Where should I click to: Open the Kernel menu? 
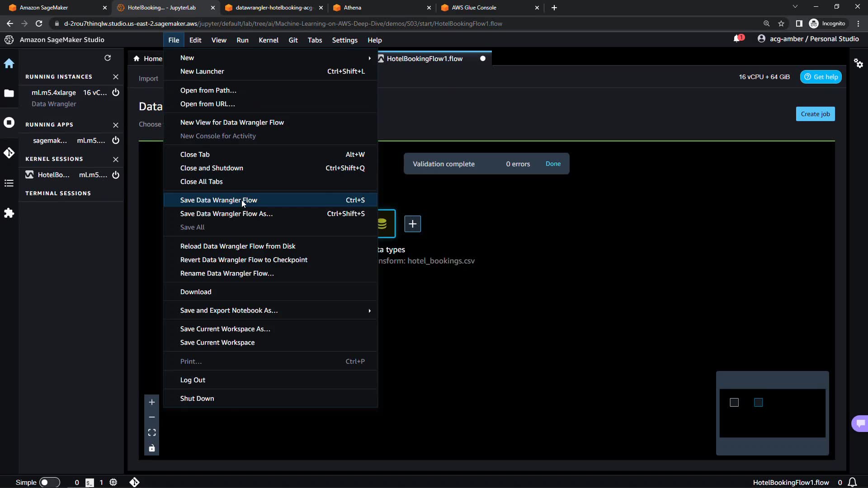(268, 40)
